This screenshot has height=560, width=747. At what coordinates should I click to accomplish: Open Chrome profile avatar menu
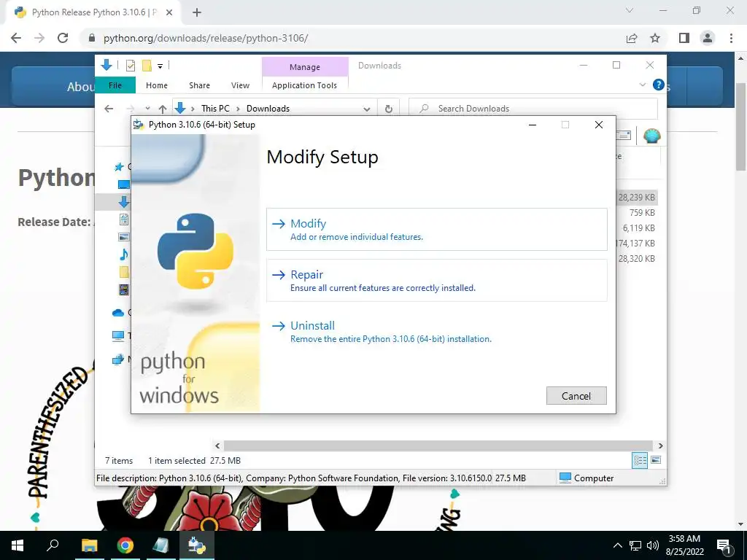click(708, 38)
